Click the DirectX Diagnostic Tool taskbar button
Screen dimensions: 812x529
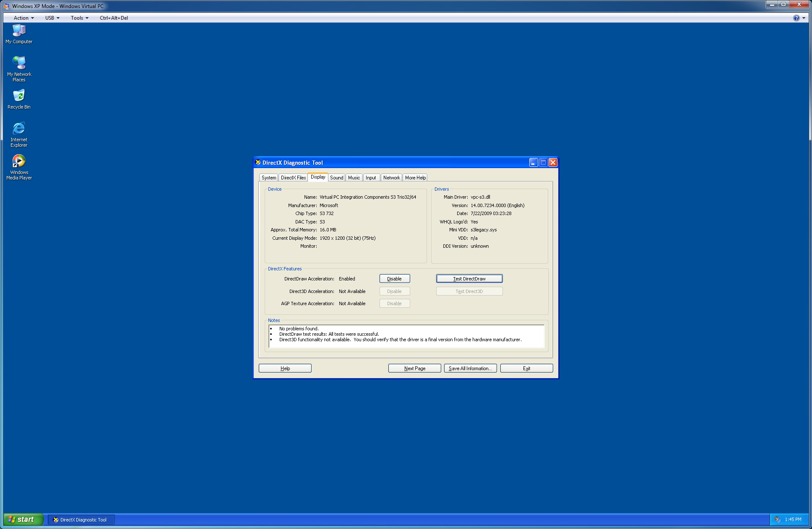pyautogui.click(x=81, y=520)
